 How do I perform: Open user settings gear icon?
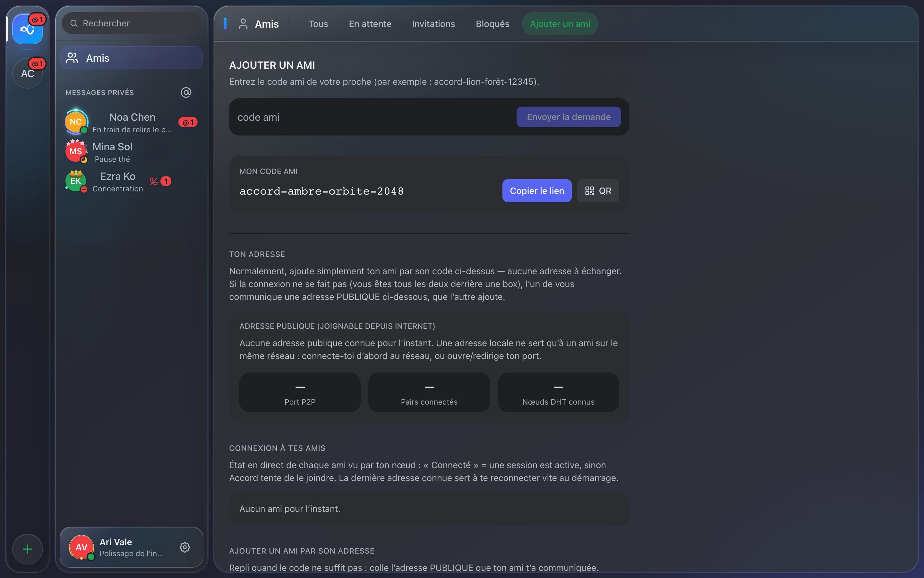[x=185, y=547]
